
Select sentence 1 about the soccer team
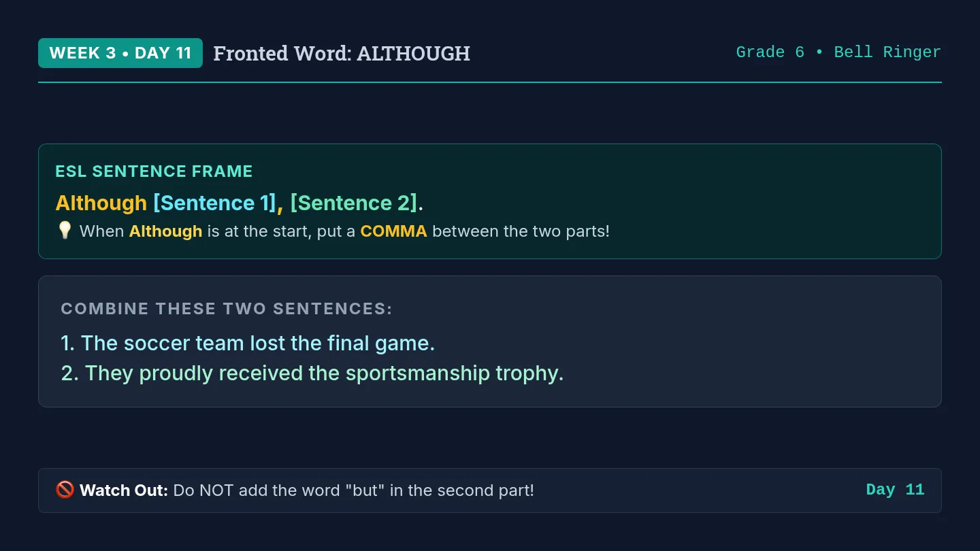(248, 343)
